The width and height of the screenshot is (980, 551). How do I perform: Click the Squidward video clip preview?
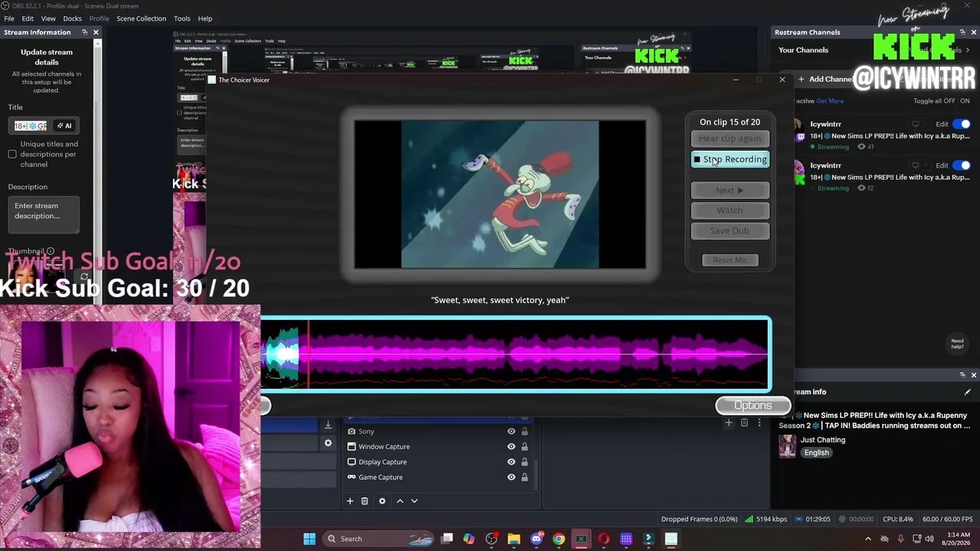pyautogui.click(x=500, y=194)
